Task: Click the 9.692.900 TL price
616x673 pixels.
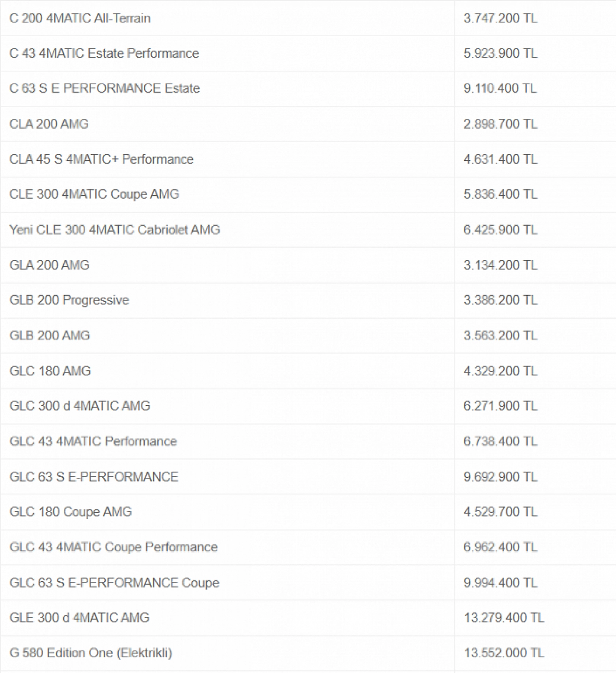Action: (x=500, y=476)
